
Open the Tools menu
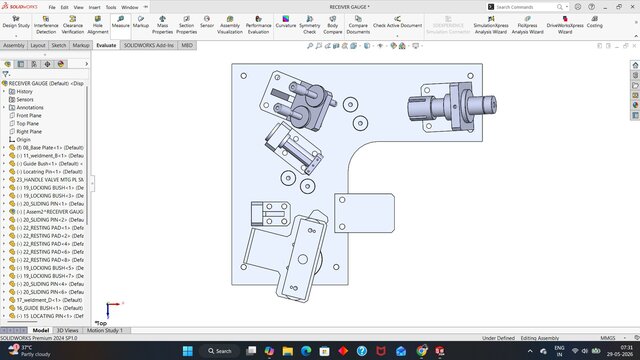[111, 7]
